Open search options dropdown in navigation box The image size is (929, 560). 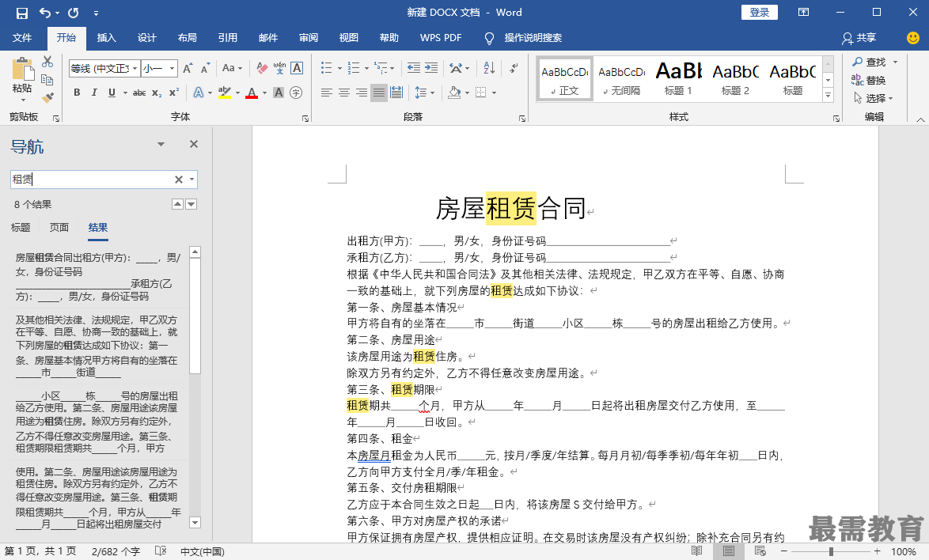point(192,180)
